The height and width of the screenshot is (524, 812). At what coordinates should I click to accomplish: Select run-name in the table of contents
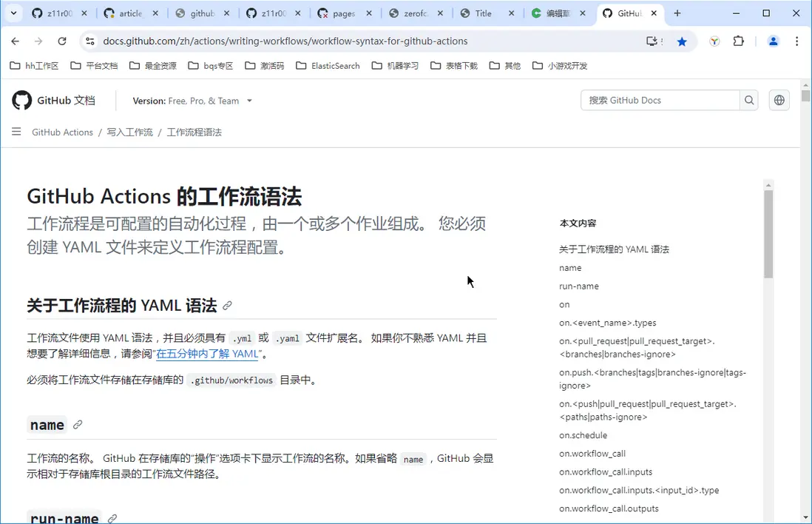[579, 286]
